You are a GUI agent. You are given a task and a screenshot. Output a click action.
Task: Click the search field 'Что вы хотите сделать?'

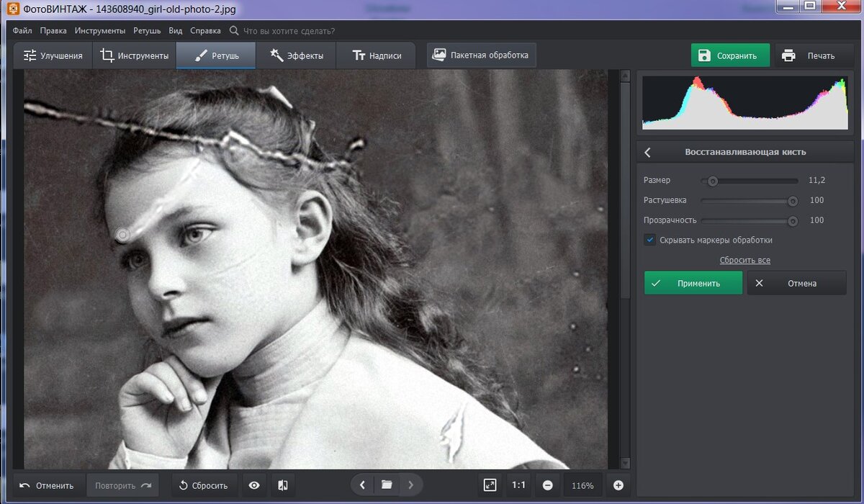tap(289, 31)
